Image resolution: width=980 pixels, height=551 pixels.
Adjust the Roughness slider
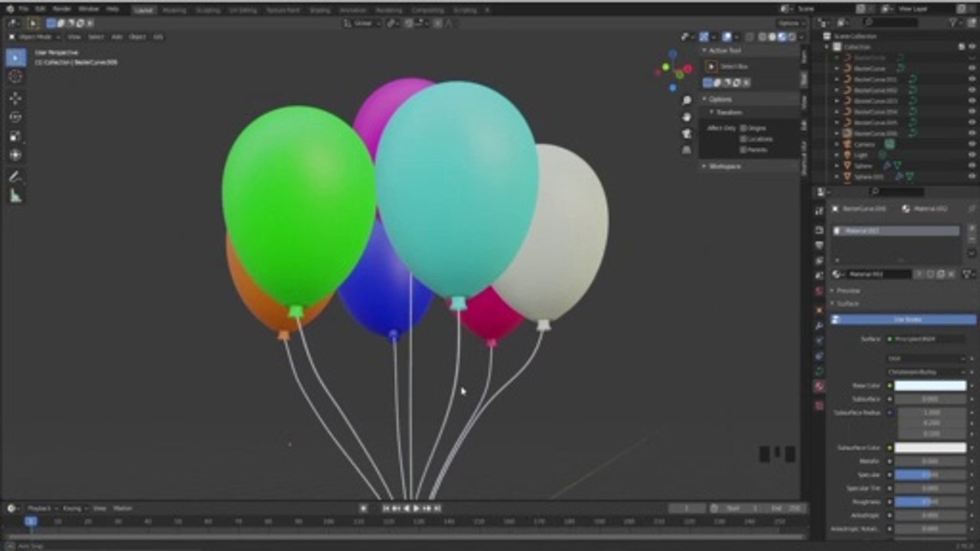pyautogui.click(x=930, y=502)
